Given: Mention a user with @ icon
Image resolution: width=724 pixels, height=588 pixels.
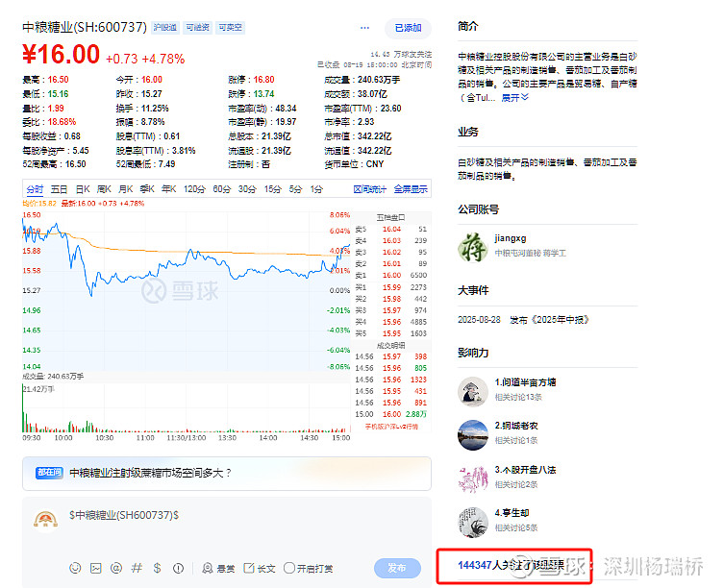Looking at the screenshot, I should point(116,568).
